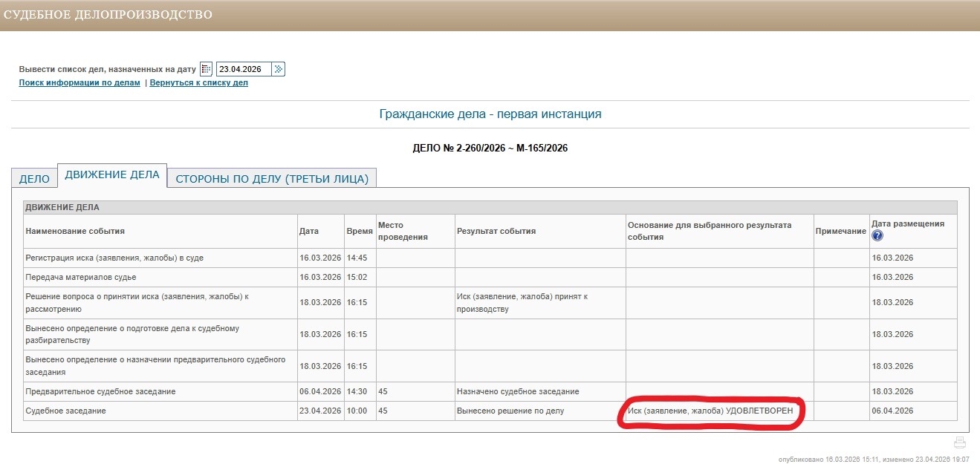
Task: Click the blue help question mark icon
Action: click(877, 235)
